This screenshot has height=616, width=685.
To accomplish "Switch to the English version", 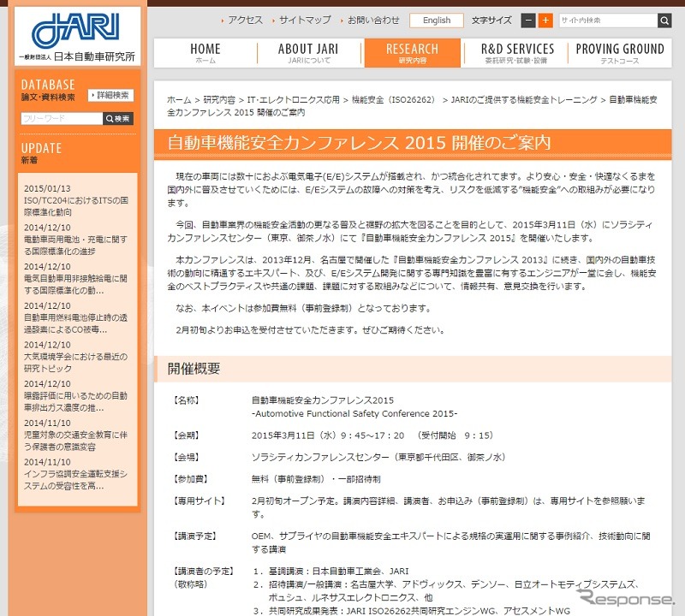I will [x=436, y=21].
